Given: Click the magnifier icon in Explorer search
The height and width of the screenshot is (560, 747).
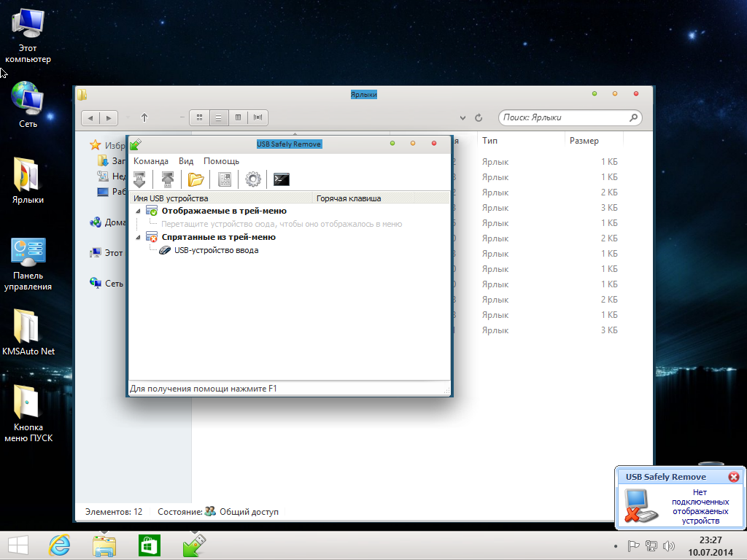Looking at the screenshot, I should [633, 117].
